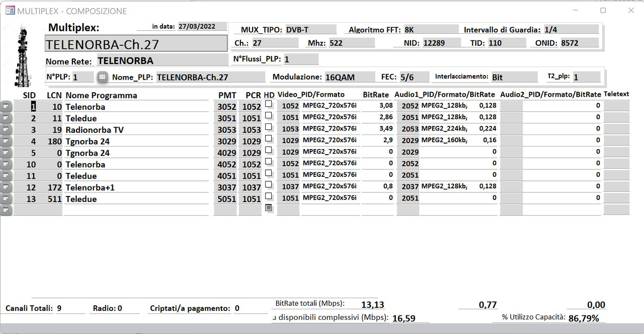Click the Nome_PLP field

(x=210, y=77)
